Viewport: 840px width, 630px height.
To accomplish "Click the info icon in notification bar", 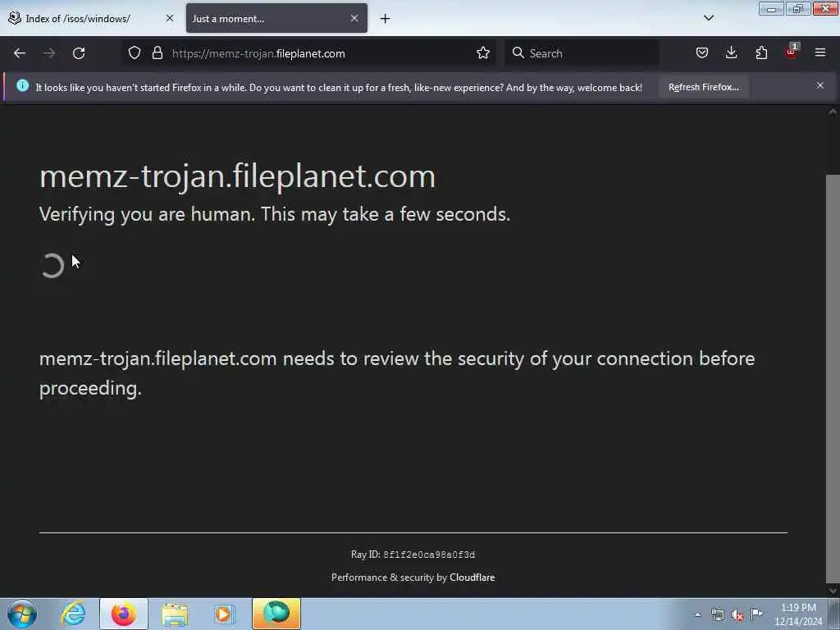I will [x=22, y=85].
